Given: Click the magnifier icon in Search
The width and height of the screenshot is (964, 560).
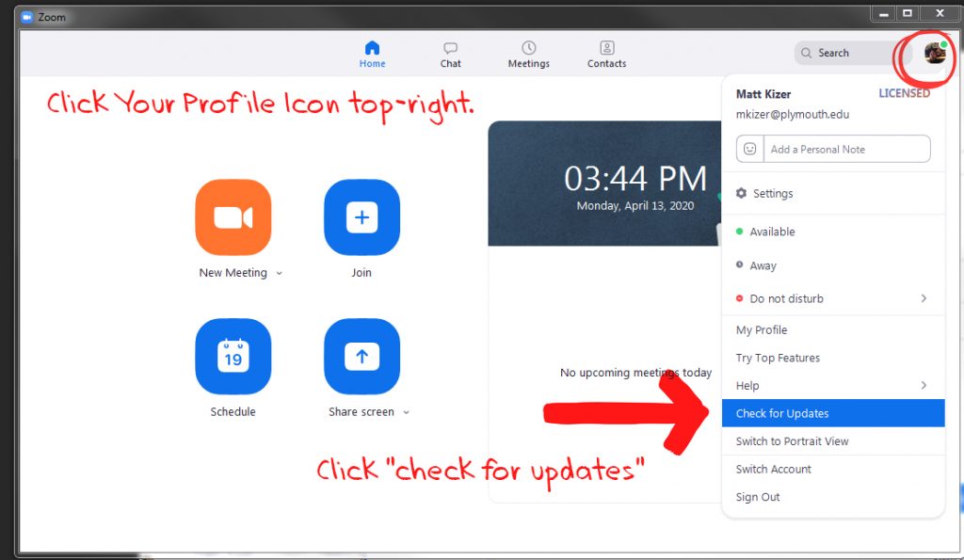Looking at the screenshot, I should [x=806, y=53].
